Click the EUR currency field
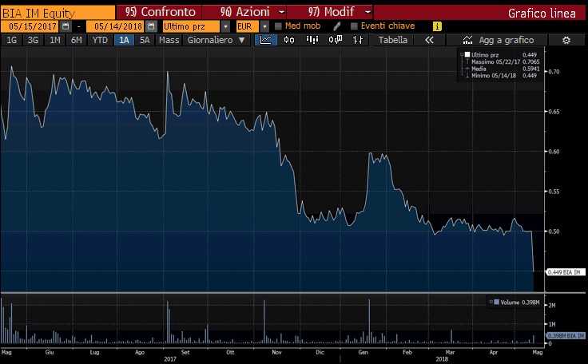 pos(248,26)
